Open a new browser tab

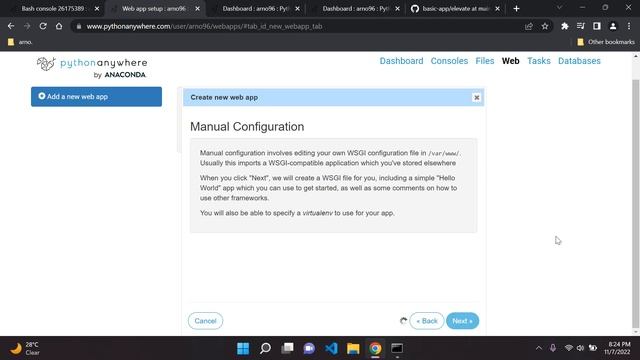click(516, 9)
